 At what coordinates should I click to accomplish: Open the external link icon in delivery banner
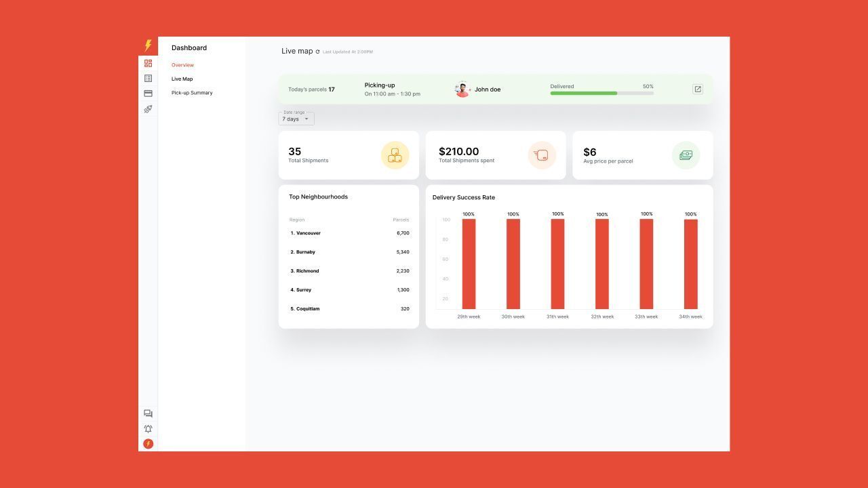[x=697, y=89]
